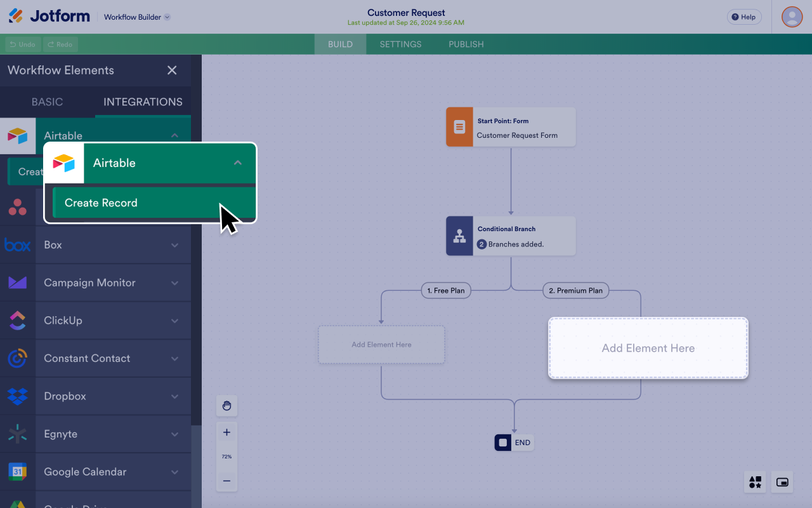The width and height of the screenshot is (812, 508).
Task: Click the 72% zoom level
Action: coord(226,457)
